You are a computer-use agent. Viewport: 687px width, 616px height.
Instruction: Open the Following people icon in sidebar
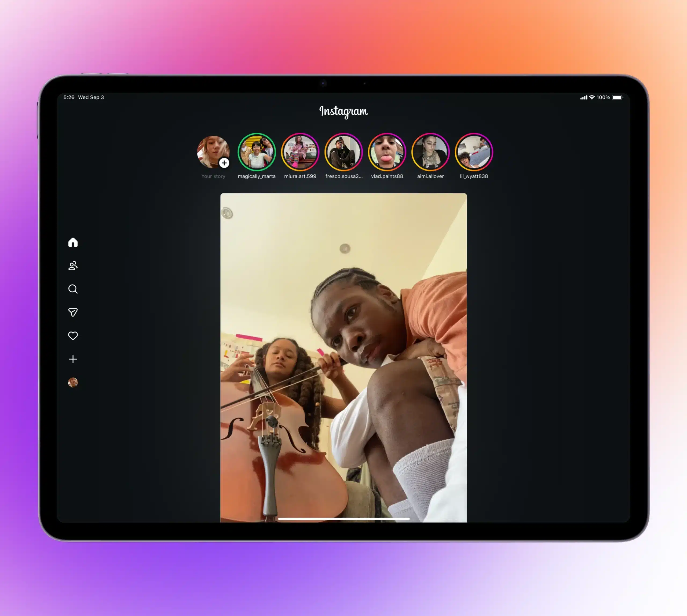pos(73,266)
